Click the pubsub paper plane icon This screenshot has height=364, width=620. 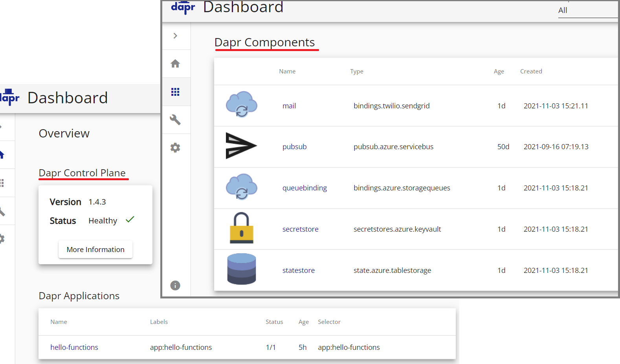tap(241, 146)
